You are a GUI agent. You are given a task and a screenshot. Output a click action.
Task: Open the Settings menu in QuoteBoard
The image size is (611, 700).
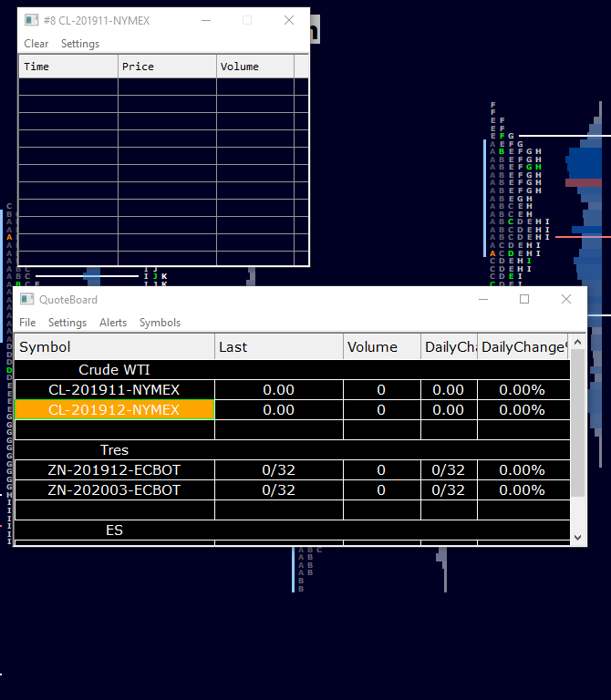[67, 323]
